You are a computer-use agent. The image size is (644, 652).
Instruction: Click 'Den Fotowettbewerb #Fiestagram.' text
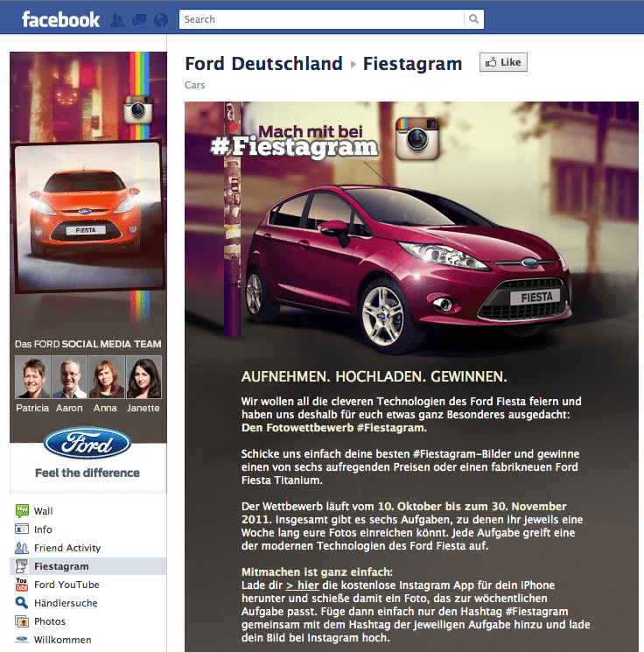[334, 428]
